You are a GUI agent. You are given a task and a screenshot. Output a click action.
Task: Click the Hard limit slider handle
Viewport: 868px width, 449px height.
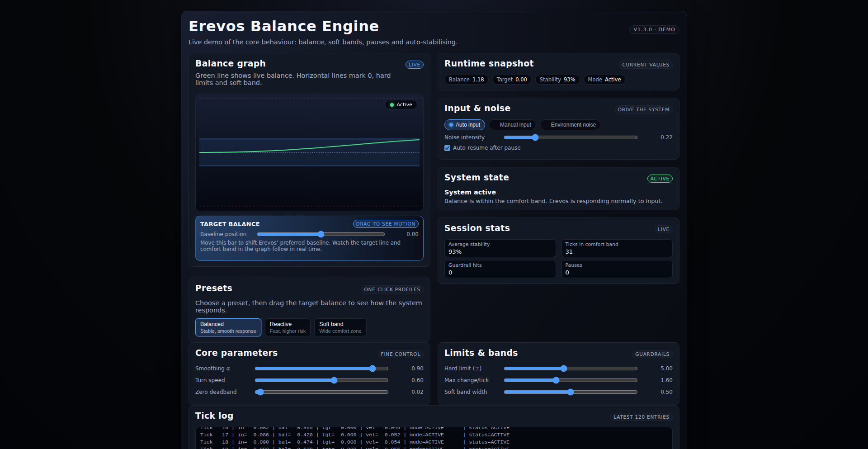[564, 369]
